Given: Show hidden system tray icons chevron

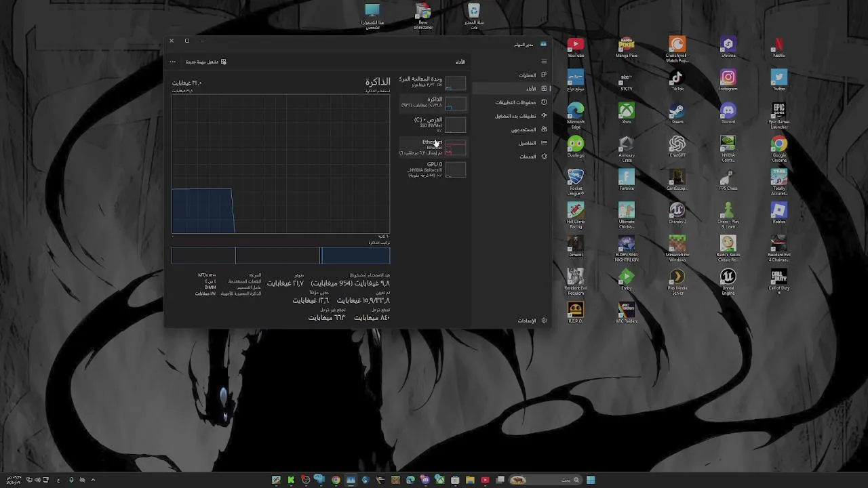Looking at the screenshot, I should 93,480.
